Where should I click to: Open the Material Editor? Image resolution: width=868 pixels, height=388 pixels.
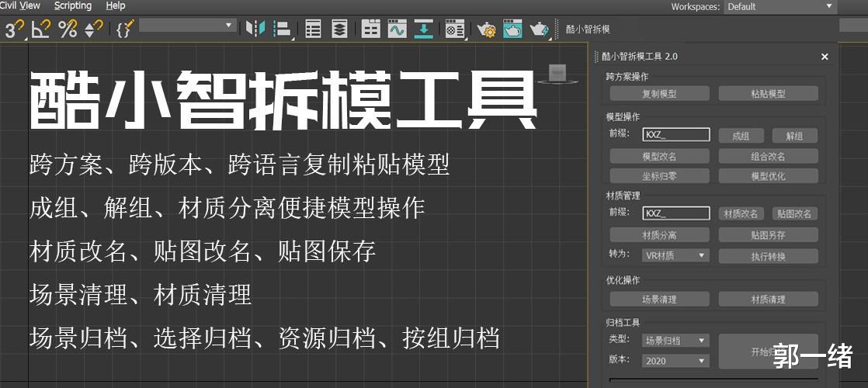pos(455,29)
